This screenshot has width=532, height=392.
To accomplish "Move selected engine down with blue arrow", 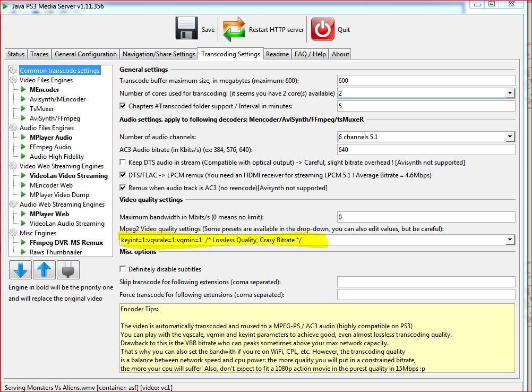I will click(x=20, y=270).
